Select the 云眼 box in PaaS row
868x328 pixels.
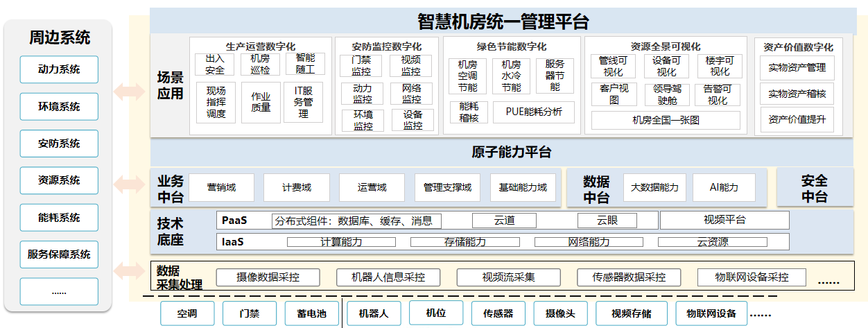click(607, 221)
